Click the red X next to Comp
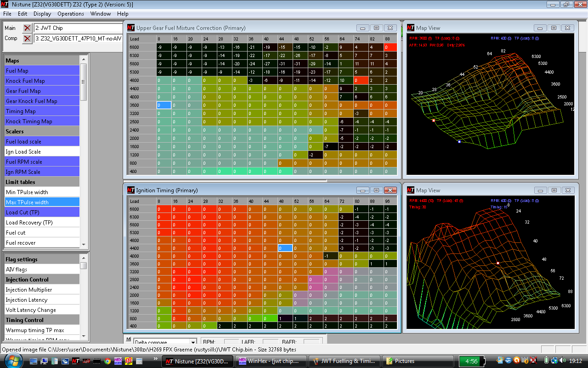Image resolution: width=588 pixels, height=368 pixels. tap(27, 38)
